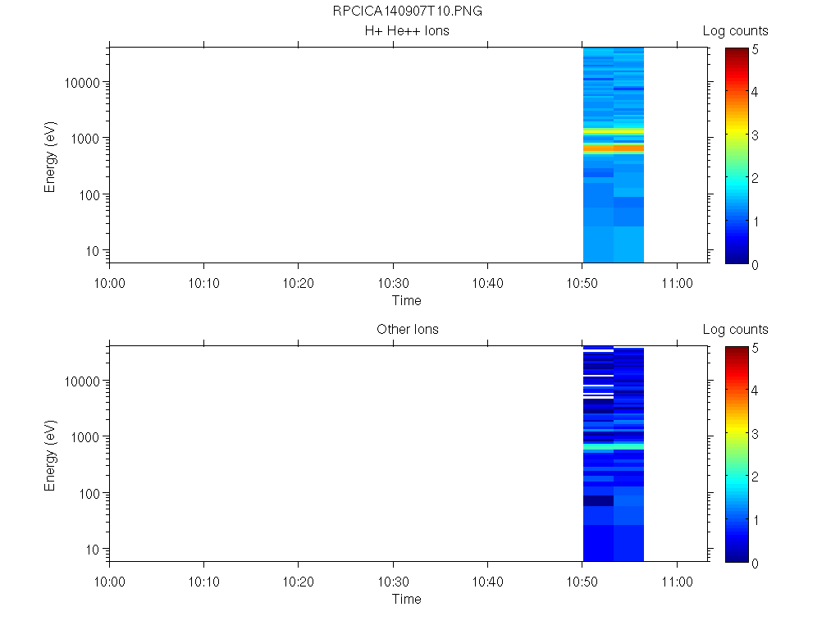Click the '5' label on the bottom colorbar
The height and width of the screenshot is (630, 840).
[755, 348]
